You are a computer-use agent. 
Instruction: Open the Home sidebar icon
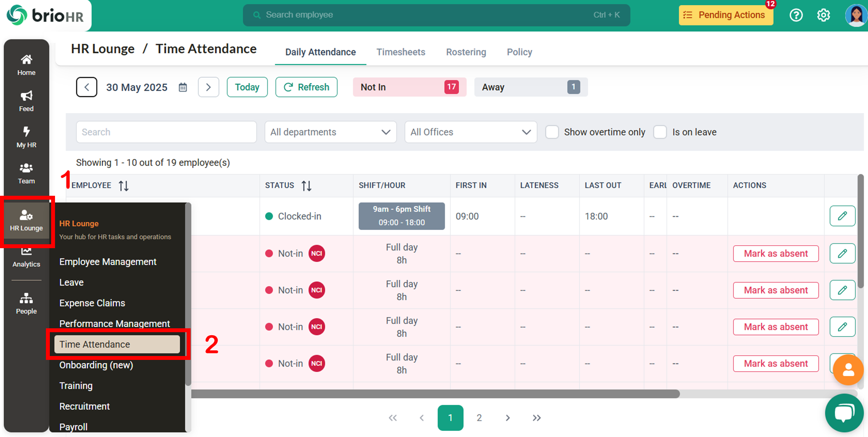pos(26,65)
